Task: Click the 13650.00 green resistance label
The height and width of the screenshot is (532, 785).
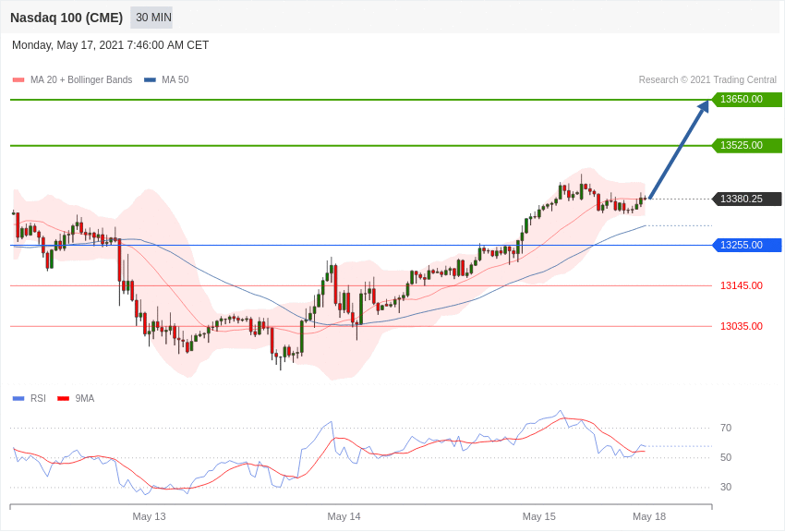Action: (x=746, y=99)
